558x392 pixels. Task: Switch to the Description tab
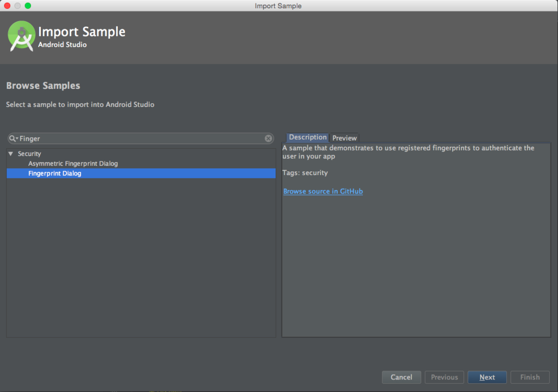click(307, 137)
